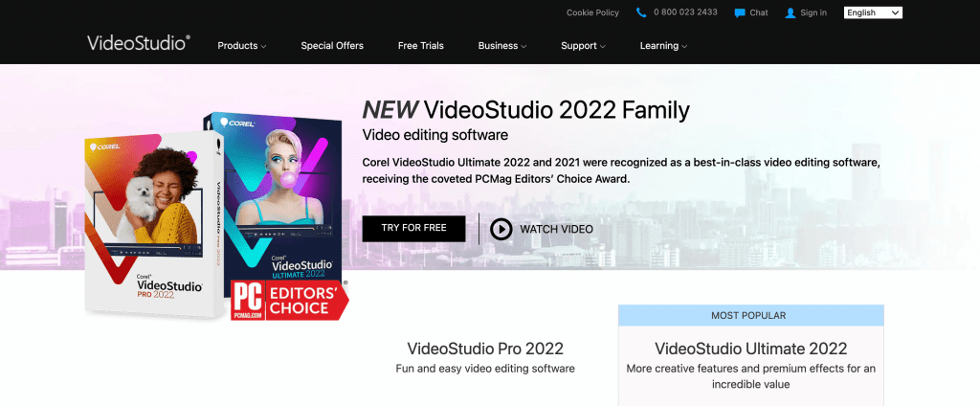Click the VideoStudio logo

coord(139,42)
